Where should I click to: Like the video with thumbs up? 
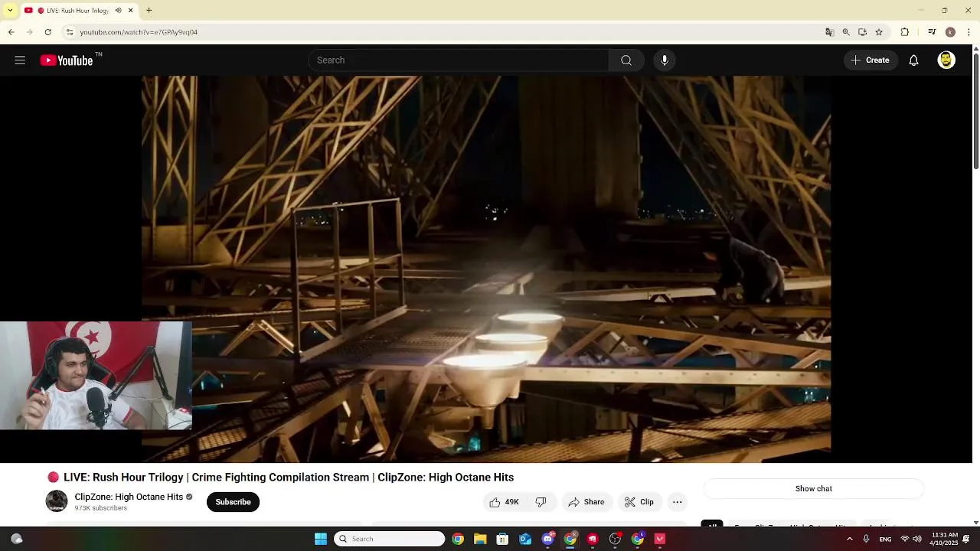click(x=504, y=502)
